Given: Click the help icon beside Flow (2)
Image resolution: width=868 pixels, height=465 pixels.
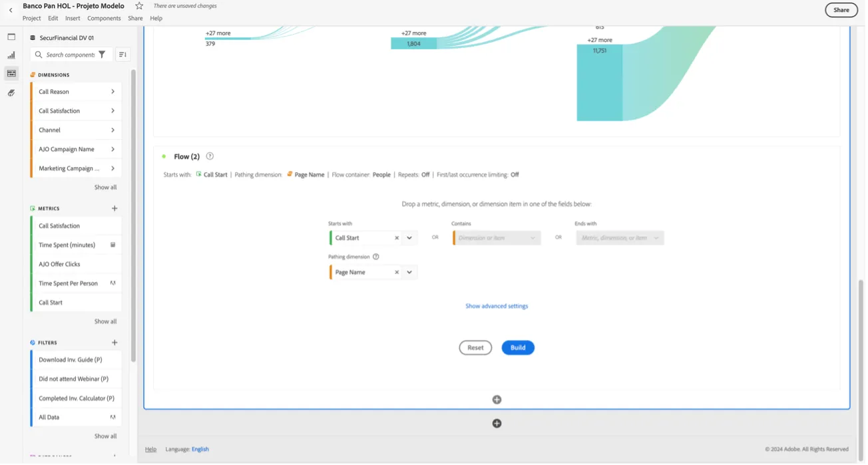Looking at the screenshot, I should [210, 156].
